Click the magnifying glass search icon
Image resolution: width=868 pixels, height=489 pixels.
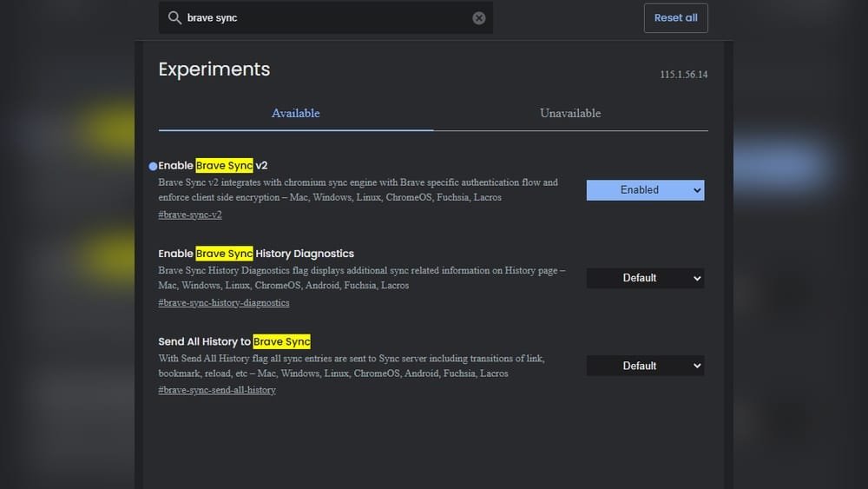click(x=174, y=18)
